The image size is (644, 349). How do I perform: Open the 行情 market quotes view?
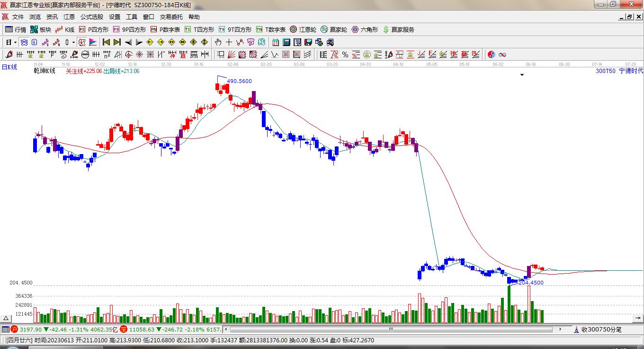[x=16, y=29]
